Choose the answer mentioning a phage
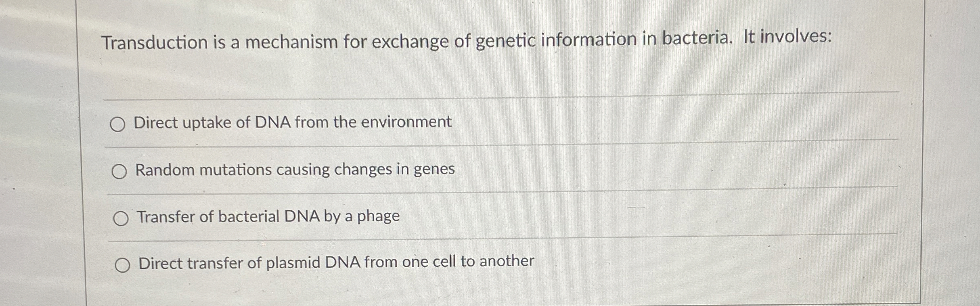 (268, 217)
